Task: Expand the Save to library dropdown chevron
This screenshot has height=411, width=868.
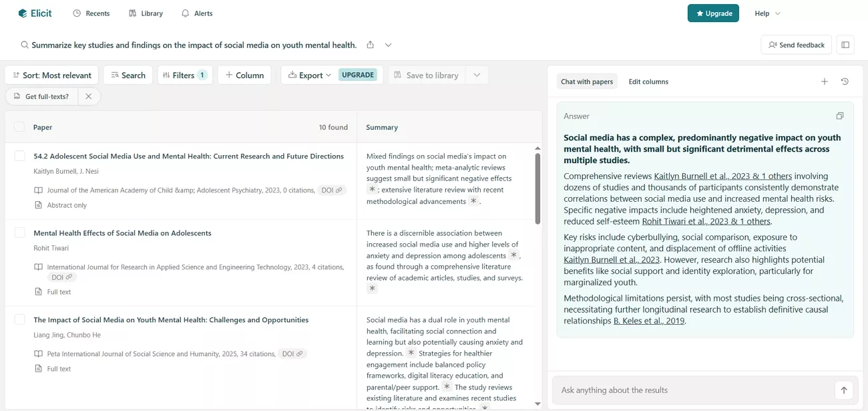Action: 477,75
